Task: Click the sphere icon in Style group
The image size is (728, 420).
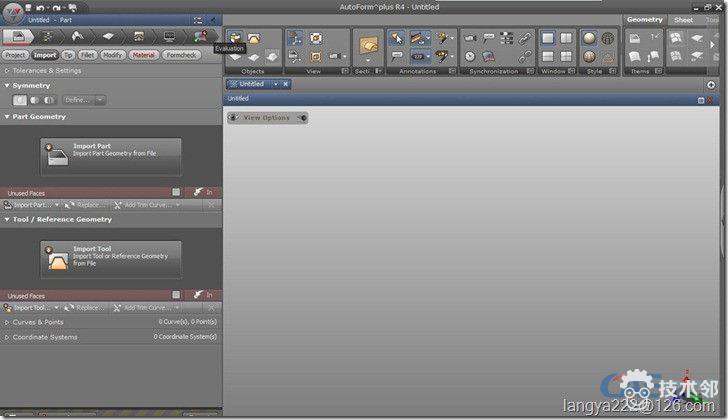Action: 590,38
